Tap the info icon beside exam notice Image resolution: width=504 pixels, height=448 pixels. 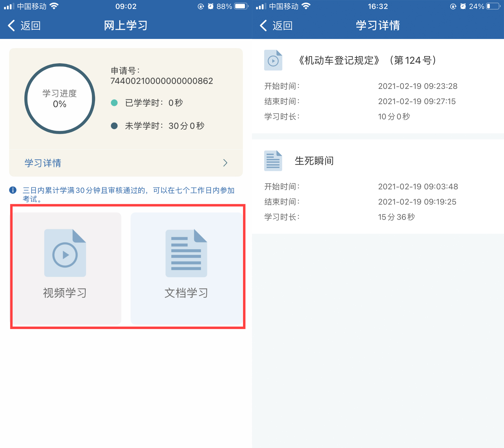click(13, 190)
